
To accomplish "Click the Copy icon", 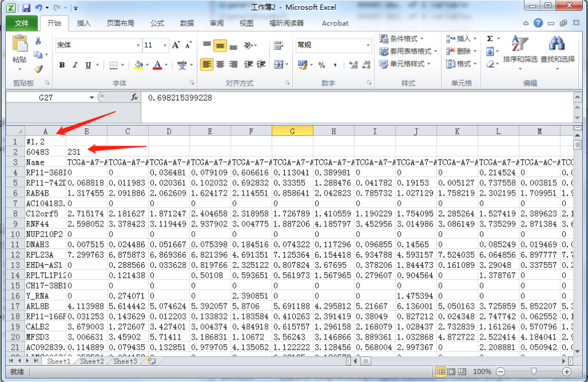I will pos(38,54).
